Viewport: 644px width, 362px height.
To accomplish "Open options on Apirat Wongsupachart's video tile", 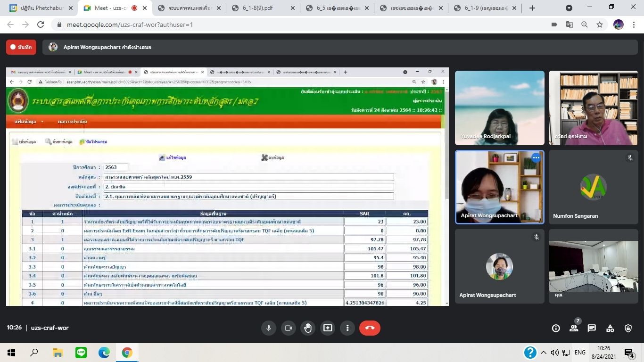I will pos(536,158).
